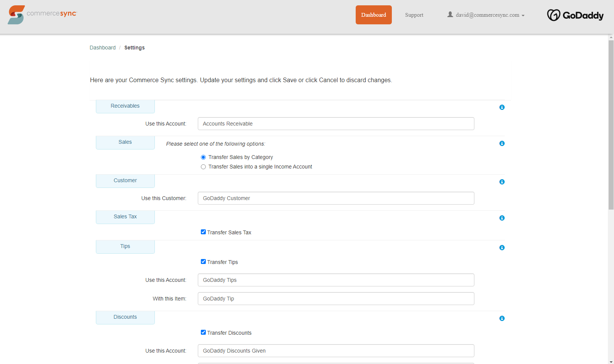Click the scrollbar up arrow
The image size is (614, 364).
click(x=611, y=37)
